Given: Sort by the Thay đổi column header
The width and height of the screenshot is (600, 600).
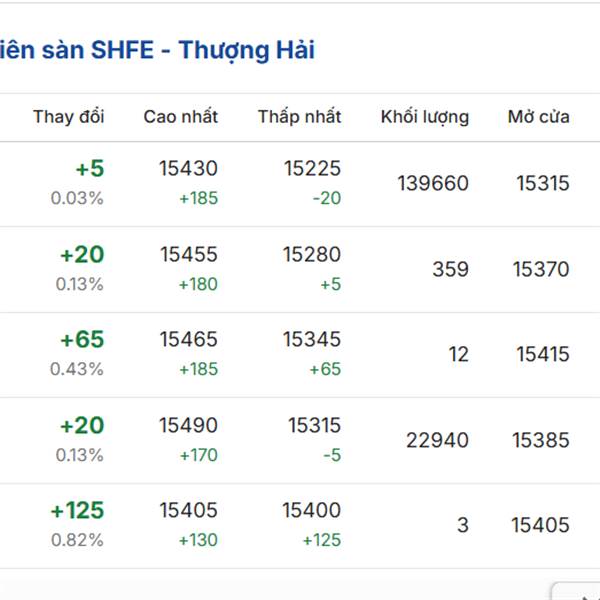Looking at the screenshot, I should 68,117.
